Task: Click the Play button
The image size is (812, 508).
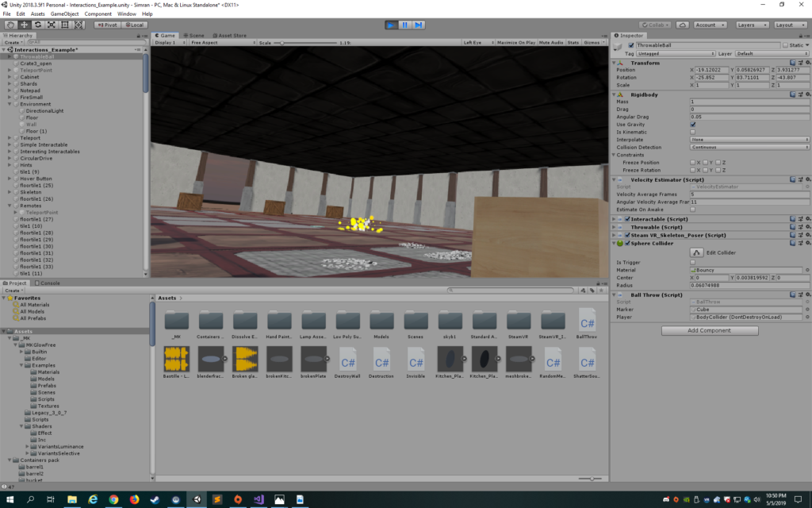Action: (x=392, y=25)
